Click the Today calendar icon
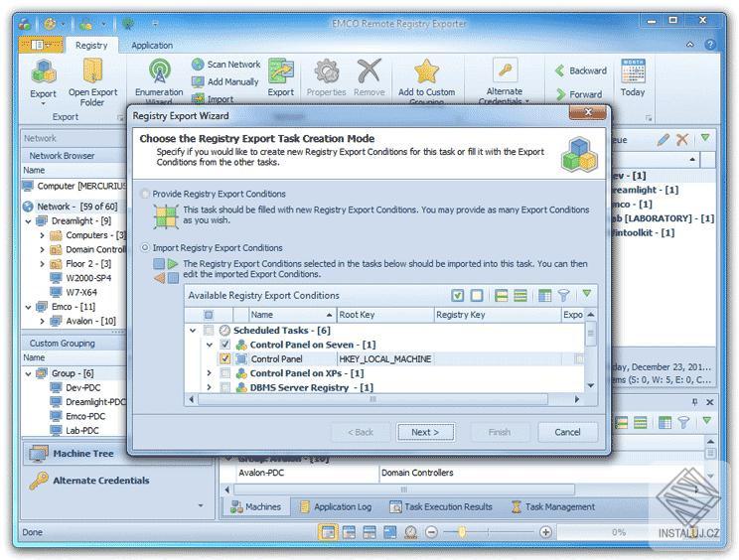This screenshot has height=560, width=739. pos(633,71)
